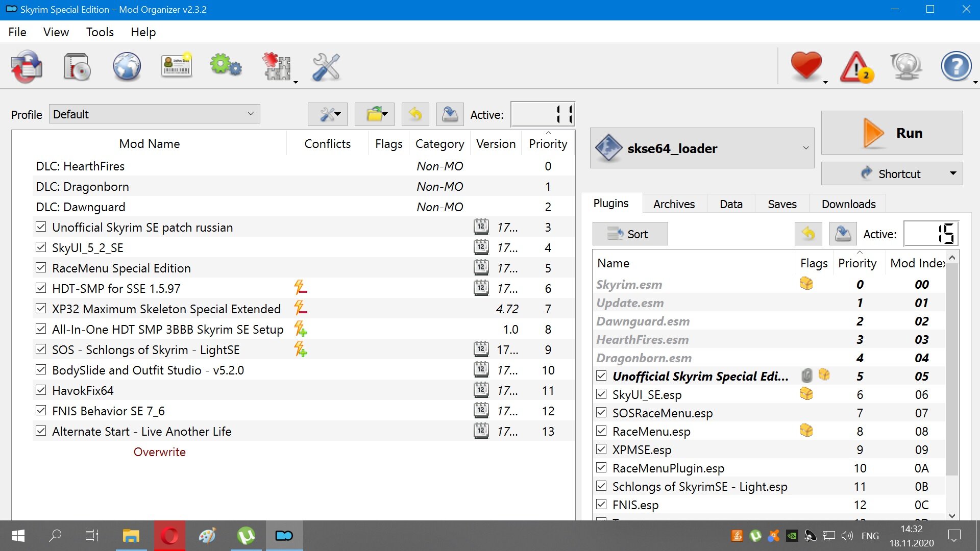Sort mods by Conflicts column header
Viewport: 980px width, 551px height.
327,144
